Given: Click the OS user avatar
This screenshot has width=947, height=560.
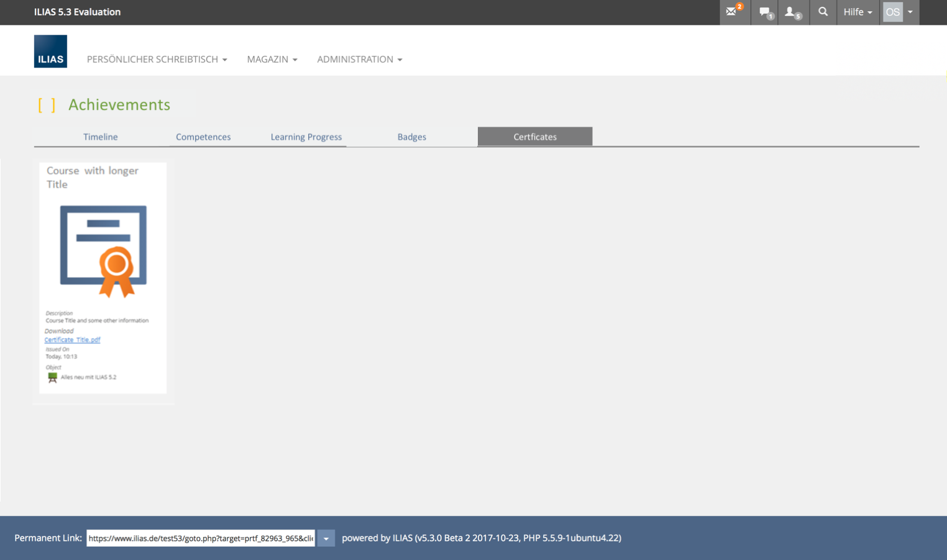Looking at the screenshot, I should point(893,12).
